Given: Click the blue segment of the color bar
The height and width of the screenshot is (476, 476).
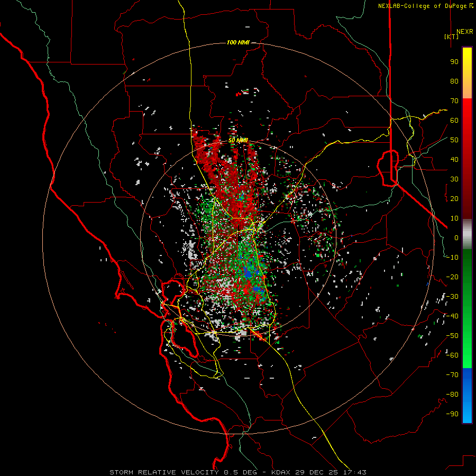Looking at the screenshot, I should point(467,396).
